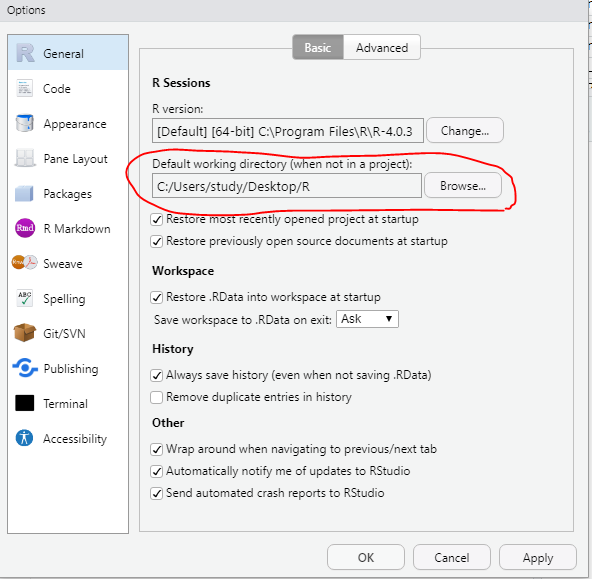Confirm settings with OK button

366,557
